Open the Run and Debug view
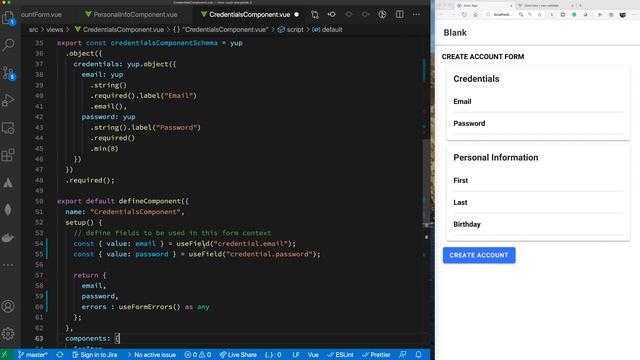 coord(8,100)
